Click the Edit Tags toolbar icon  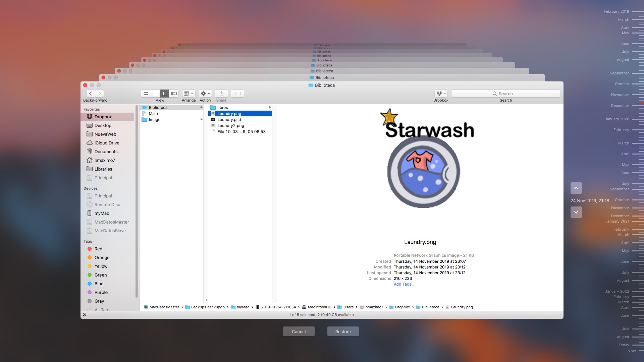237,94
